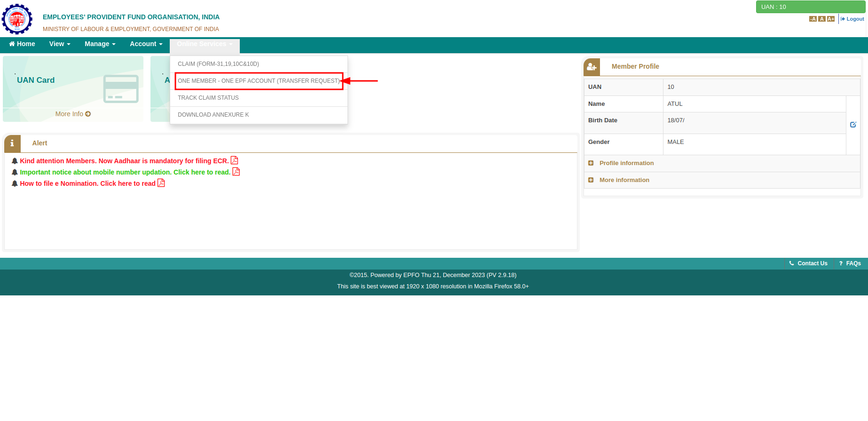
Task: Click the UAN Card tile title
Action: (36, 80)
